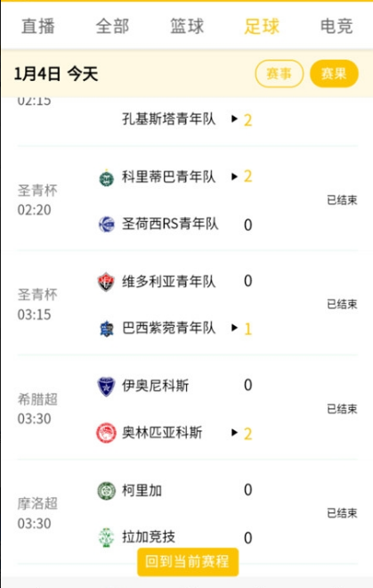Open the 电竞 tab

pyautogui.click(x=337, y=26)
